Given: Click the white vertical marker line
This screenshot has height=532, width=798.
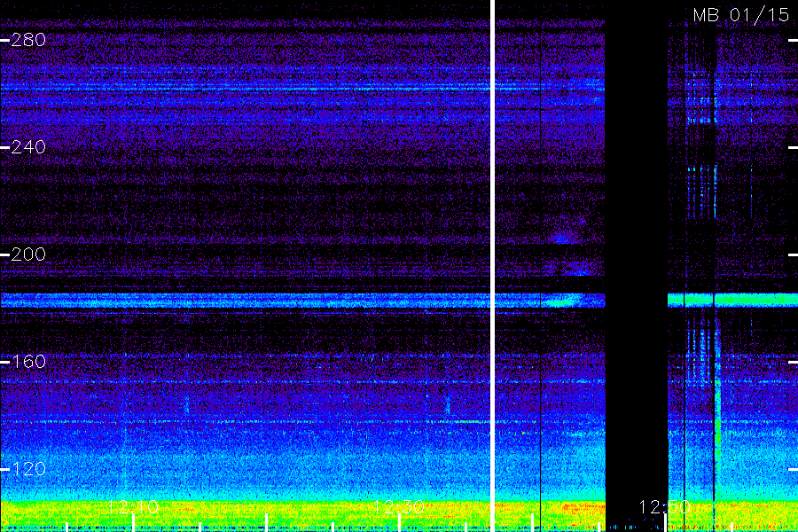Looking at the screenshot, I should (493, 266).
